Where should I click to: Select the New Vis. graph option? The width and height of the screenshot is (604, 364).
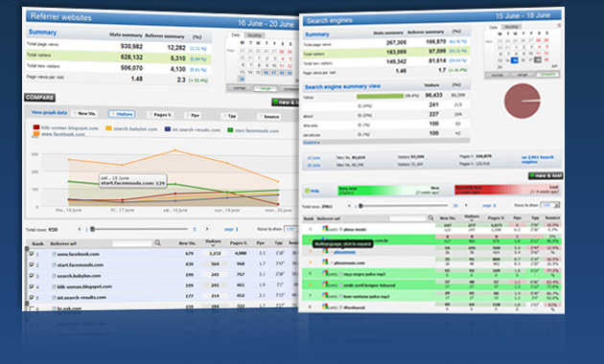(x=85, y=113)
